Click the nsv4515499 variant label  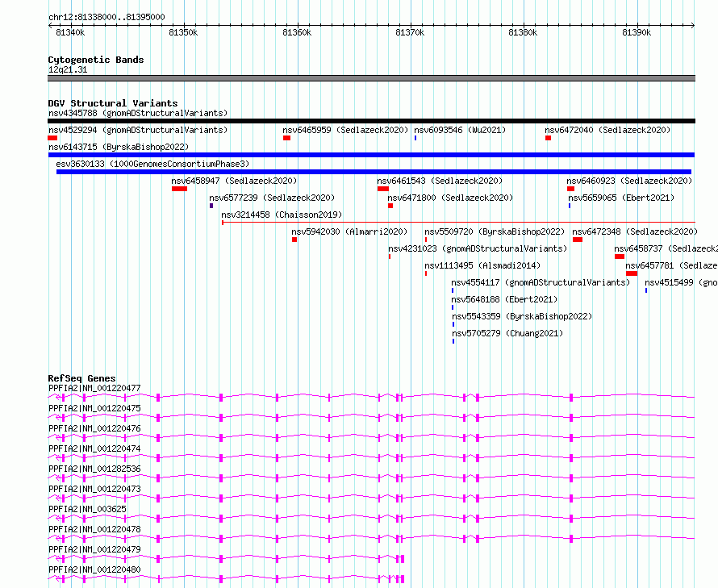681,282
